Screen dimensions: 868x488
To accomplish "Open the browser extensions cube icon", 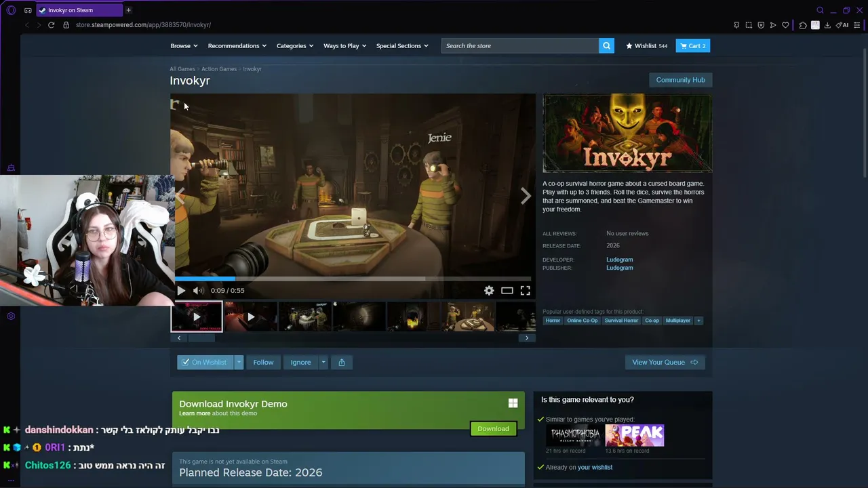I will coord(803,25).
